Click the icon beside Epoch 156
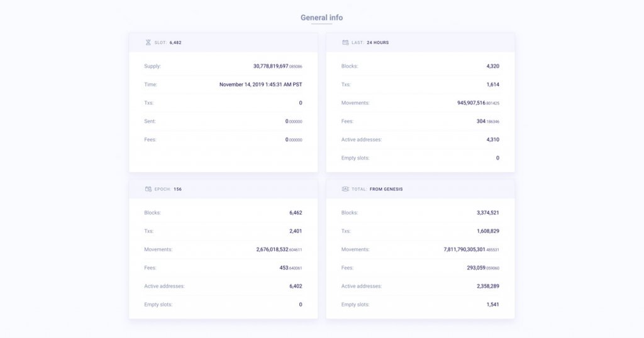 tap(148, 189)
